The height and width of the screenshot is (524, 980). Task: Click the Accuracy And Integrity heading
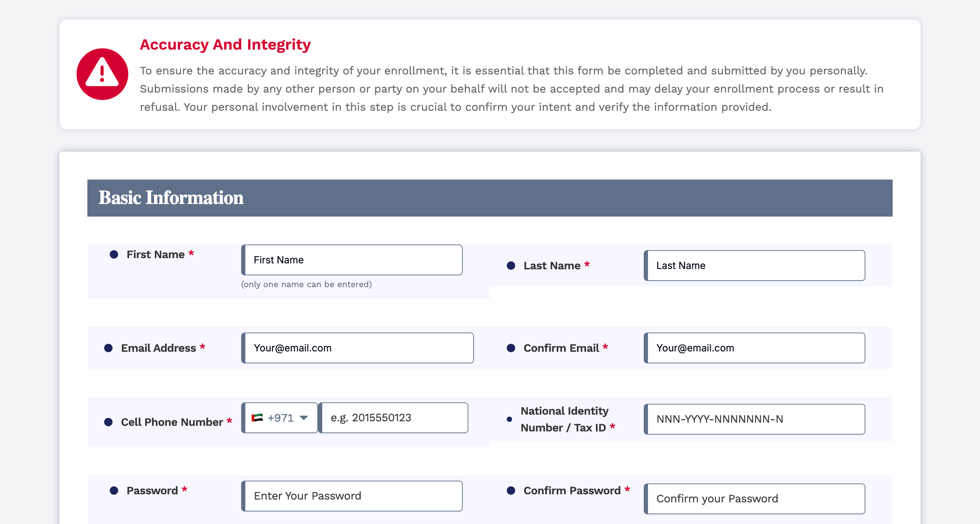[x=225, y=45]
